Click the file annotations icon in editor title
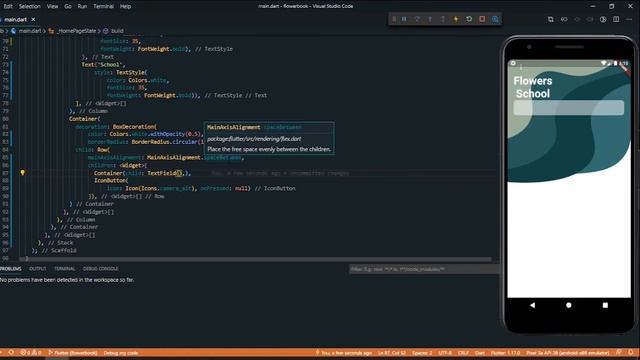This screenshot has height=360, width=640. pyautogui.click(x=564, y=19)
